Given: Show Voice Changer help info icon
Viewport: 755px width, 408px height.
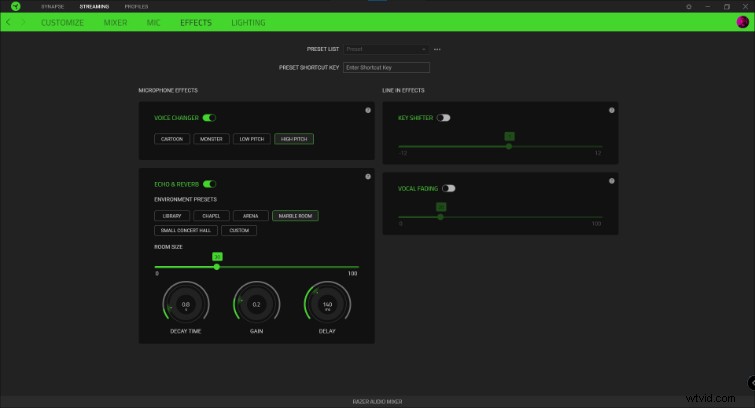Looking at the screenshot, I should [x=368, y=110].
